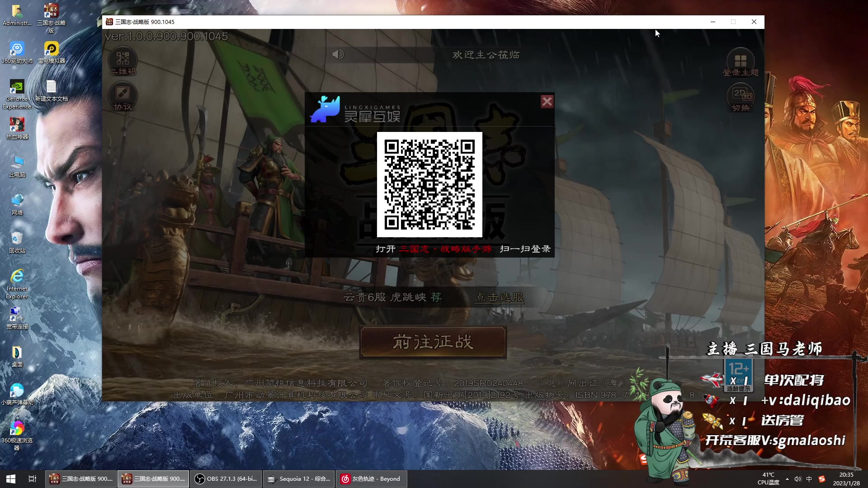Click the CPU温度 41°C tray readout

(x=769, y=479)
